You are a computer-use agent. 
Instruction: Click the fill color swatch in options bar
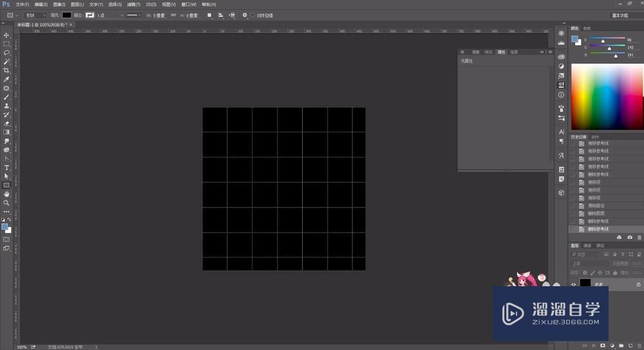[67, 15]
